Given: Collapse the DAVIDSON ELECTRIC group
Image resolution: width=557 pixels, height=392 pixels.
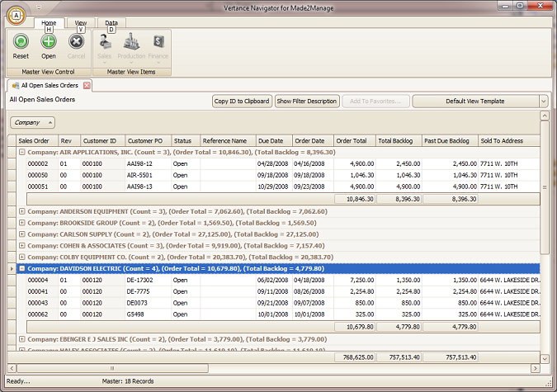Looking at the screenshot, I should pos(22,268).
